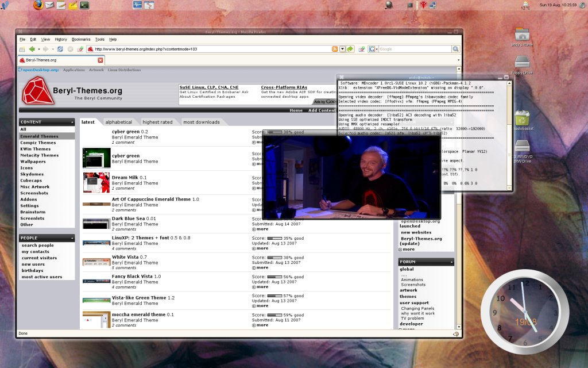
Task: Click the red Beryl manager tray icon
Action: pyautogui.click(x=423, y=5)
